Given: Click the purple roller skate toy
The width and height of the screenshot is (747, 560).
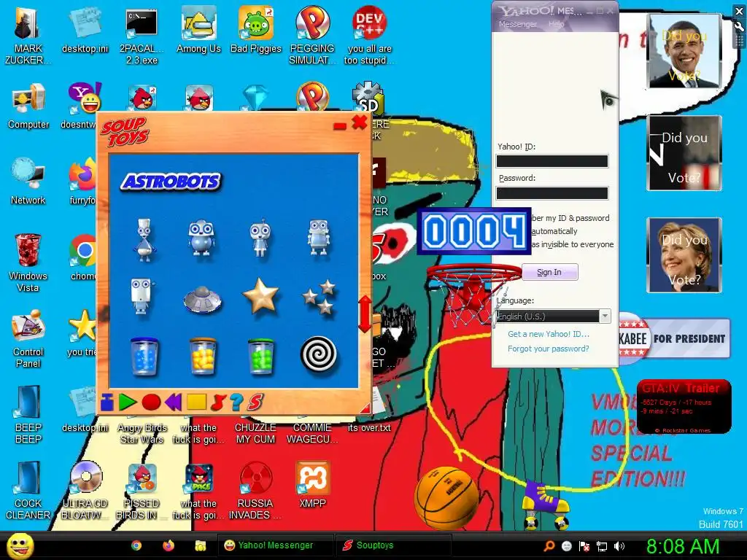Looking at the screenshot, I should [546, 506].
